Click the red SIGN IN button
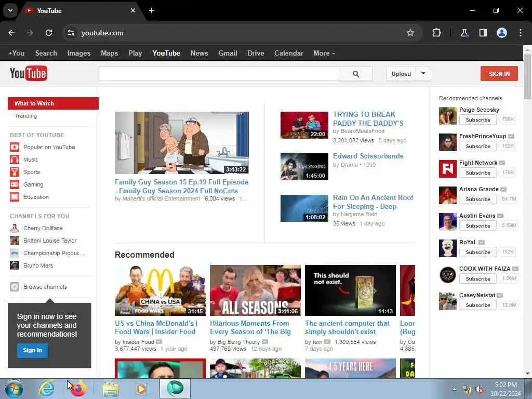The image size is (532, 399). coord(499,74)
